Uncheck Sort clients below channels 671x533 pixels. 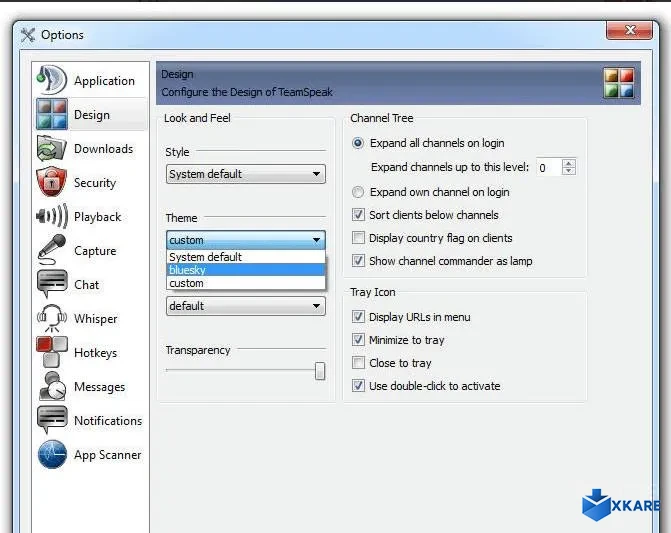[358, 214]
